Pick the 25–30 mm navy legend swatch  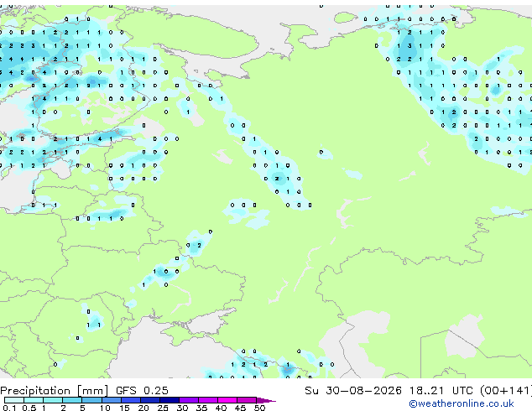(169, 400)
